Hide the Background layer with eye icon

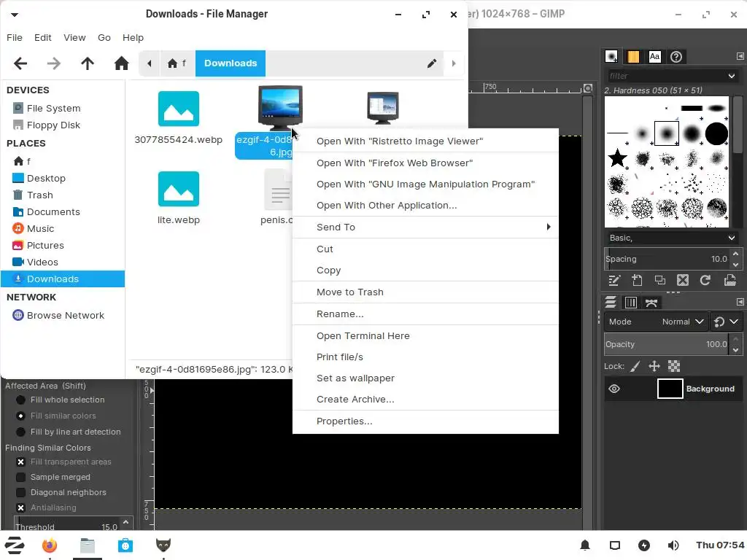[x=614, y=389]
